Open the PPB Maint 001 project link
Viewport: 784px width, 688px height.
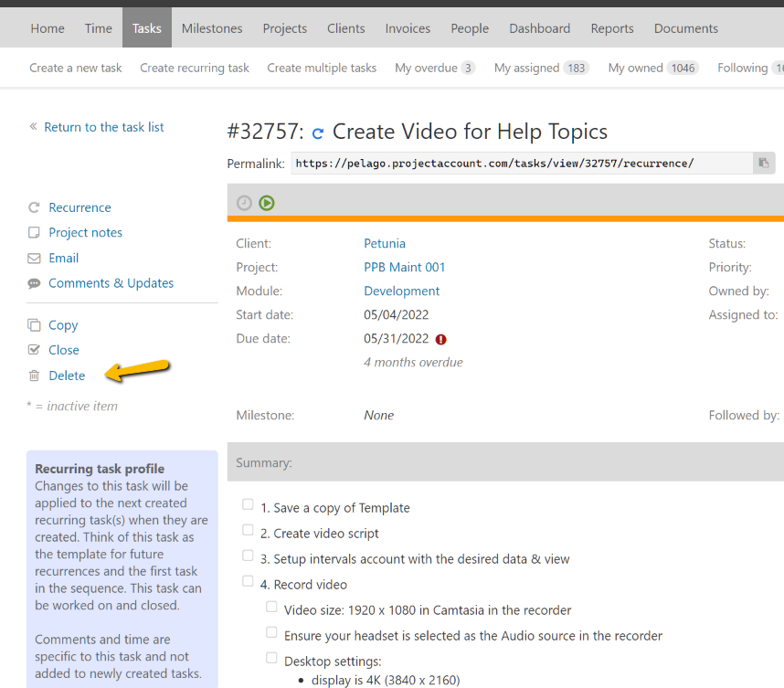click(x=404, y=268)
